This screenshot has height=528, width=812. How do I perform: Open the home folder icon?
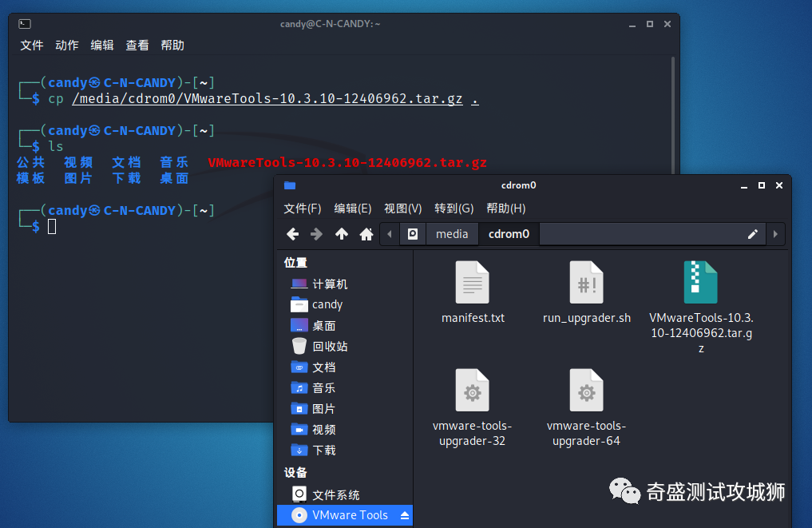point(366,234)
